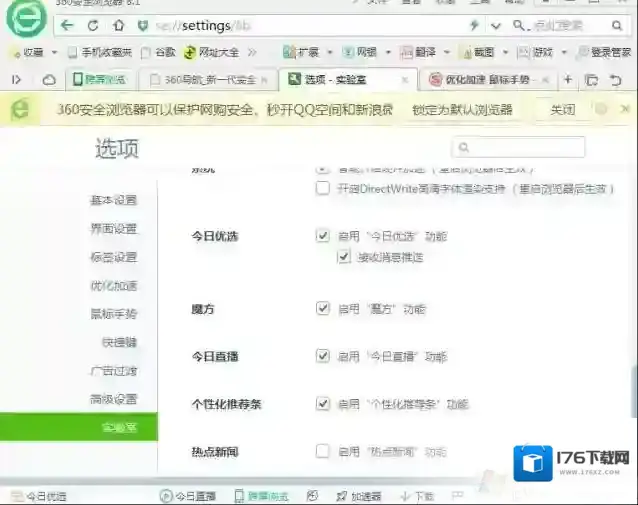The width and height of the screenshot is (638, 505).
Task: Select the 实验室 sidebar item
Action: (x=79, y=427)
